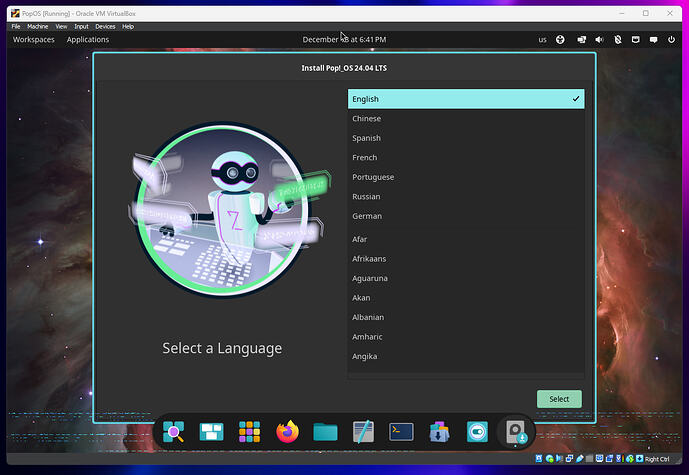Open the Machine menu

(38, 26)
